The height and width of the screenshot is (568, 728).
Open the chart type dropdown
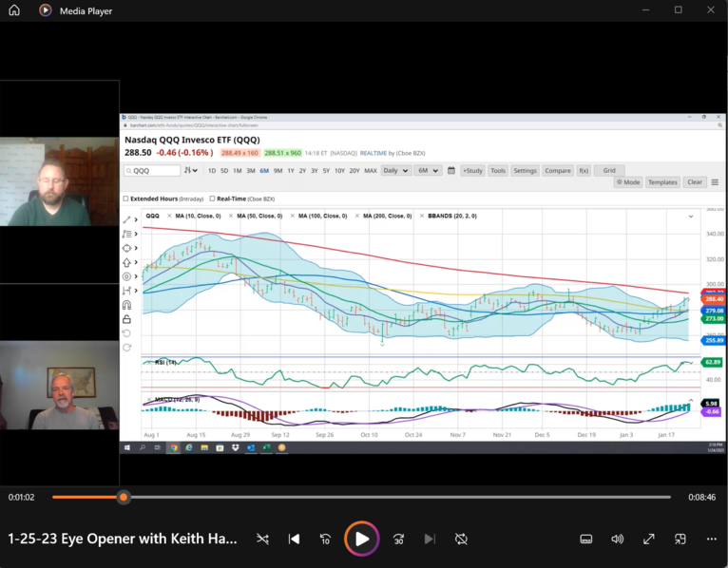click(x=191, y=170)
